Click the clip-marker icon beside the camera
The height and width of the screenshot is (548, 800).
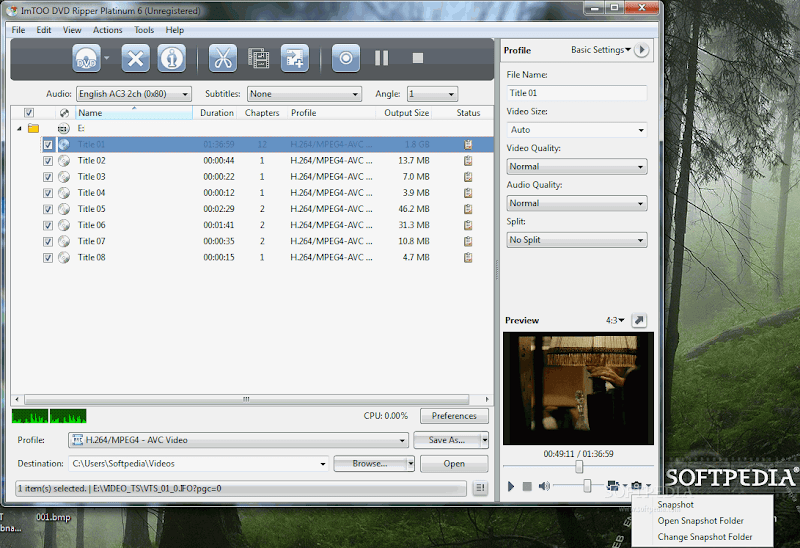point(613,486)
